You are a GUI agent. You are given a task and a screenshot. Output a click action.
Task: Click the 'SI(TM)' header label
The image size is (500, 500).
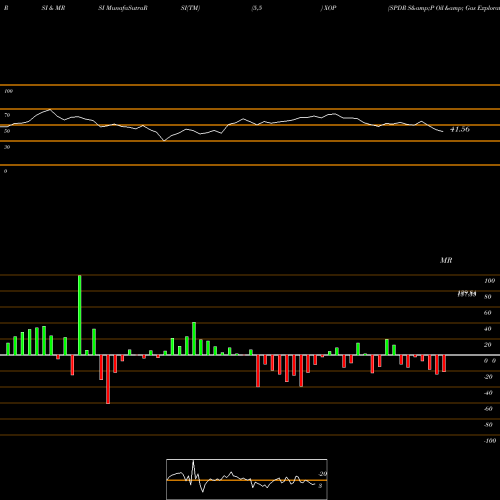190,8
